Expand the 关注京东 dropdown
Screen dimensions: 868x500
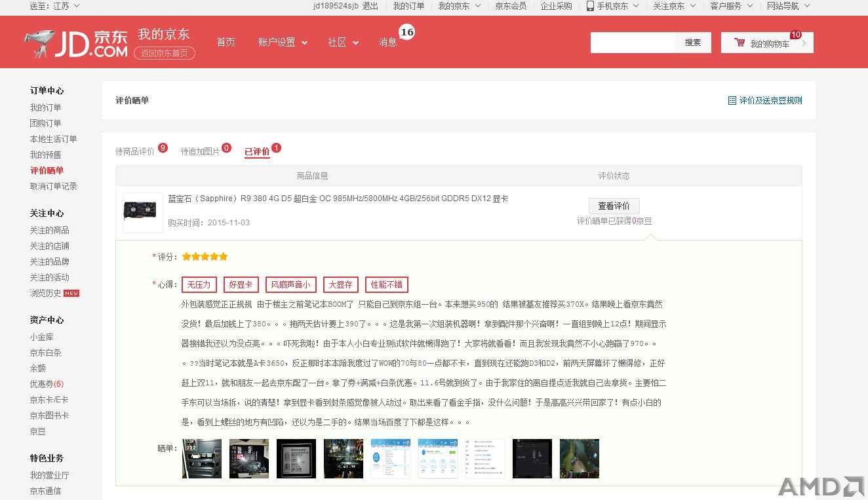pyautogui.click(x=674, y=6)
